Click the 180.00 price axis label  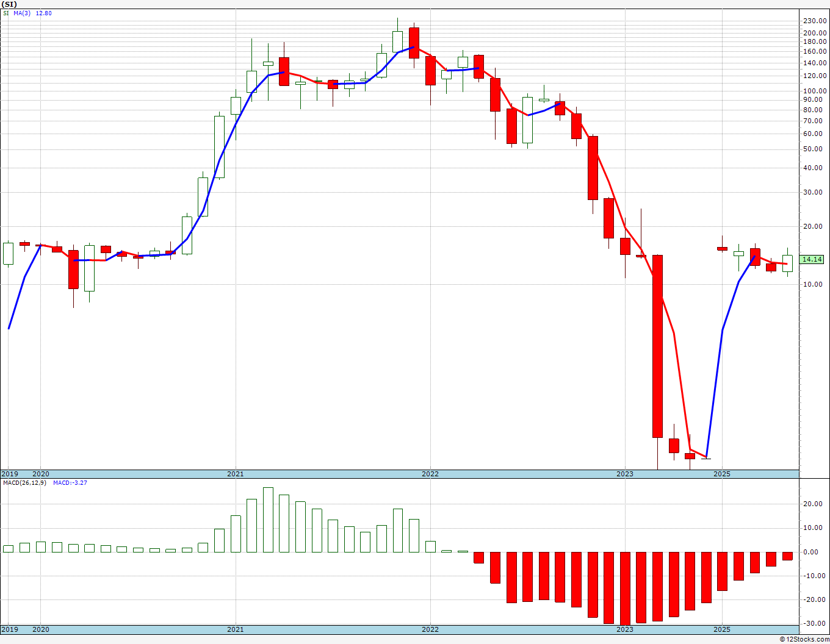pyautogui.click(x=815, y=42)
